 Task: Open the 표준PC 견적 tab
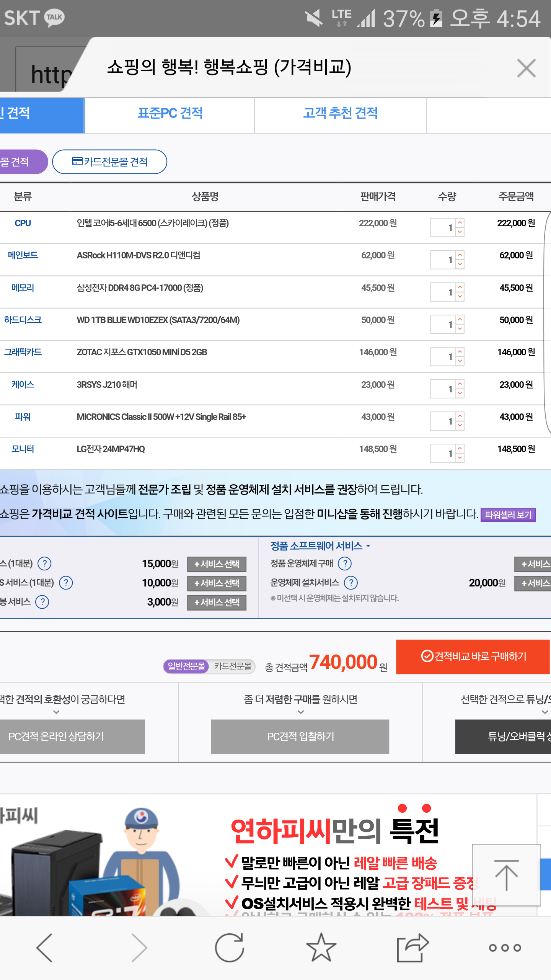[170, 113]
